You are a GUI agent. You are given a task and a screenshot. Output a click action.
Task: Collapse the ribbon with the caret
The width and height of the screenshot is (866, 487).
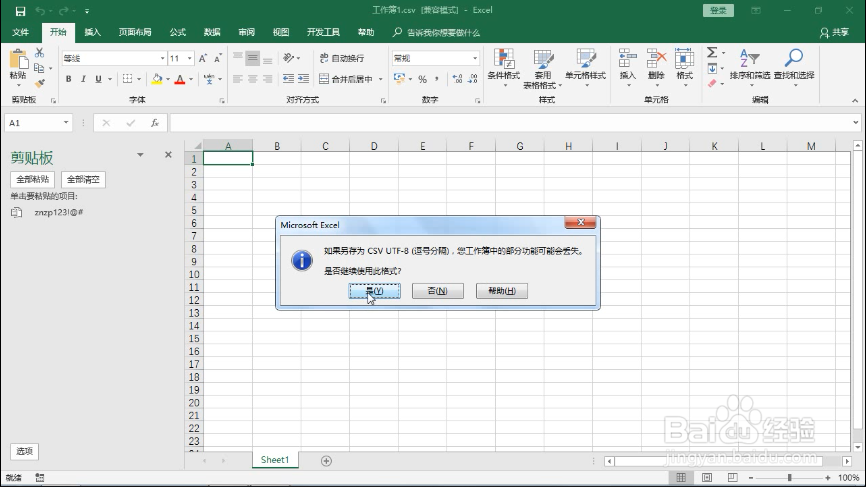point(855,100)
